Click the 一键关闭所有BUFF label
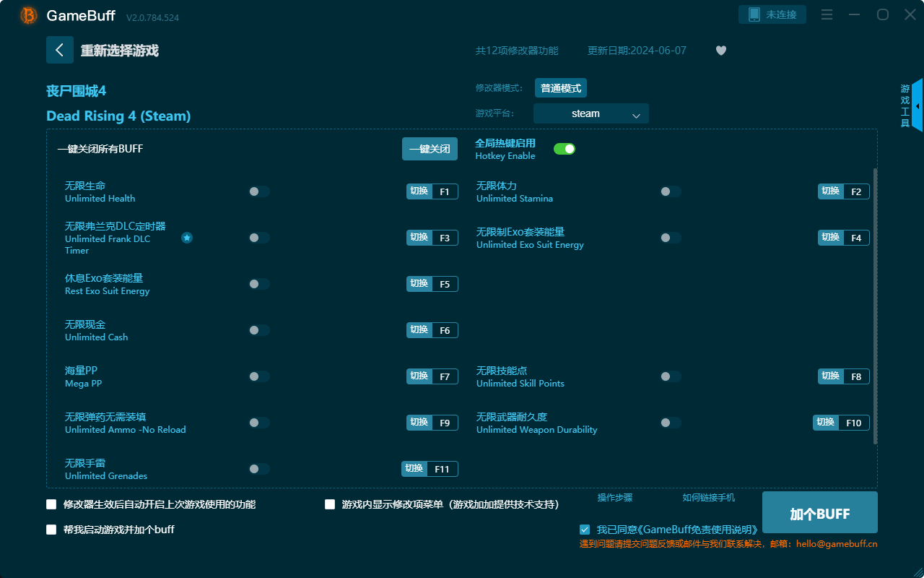The height and width of the screenshot is (578, 924). point(100,149)
